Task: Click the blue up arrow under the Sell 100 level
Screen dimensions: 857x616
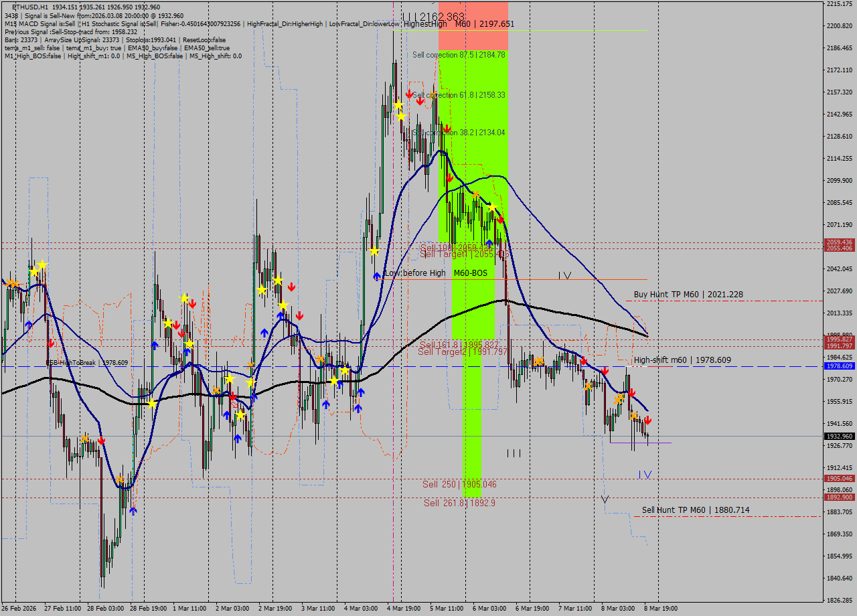Action: (489, 243)
